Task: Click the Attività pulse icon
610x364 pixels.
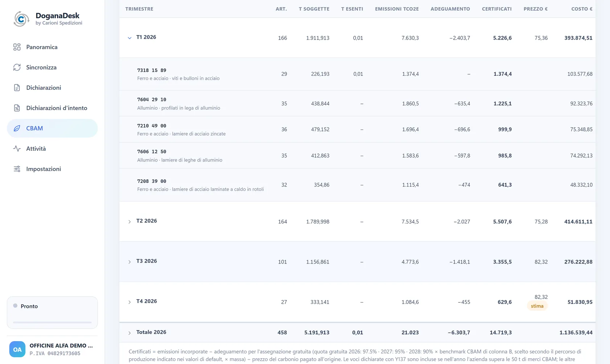Action: pyautogui.click(x=17, y=148)
